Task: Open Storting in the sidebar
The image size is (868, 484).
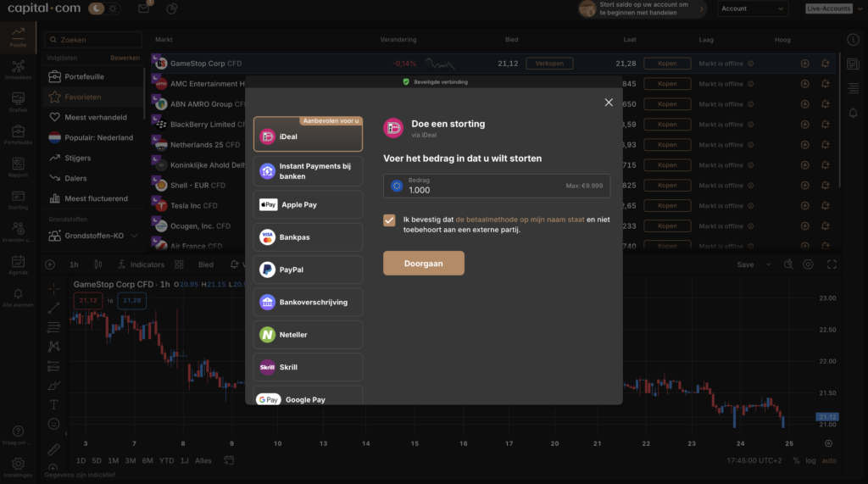Action: [x=18, y=200]
